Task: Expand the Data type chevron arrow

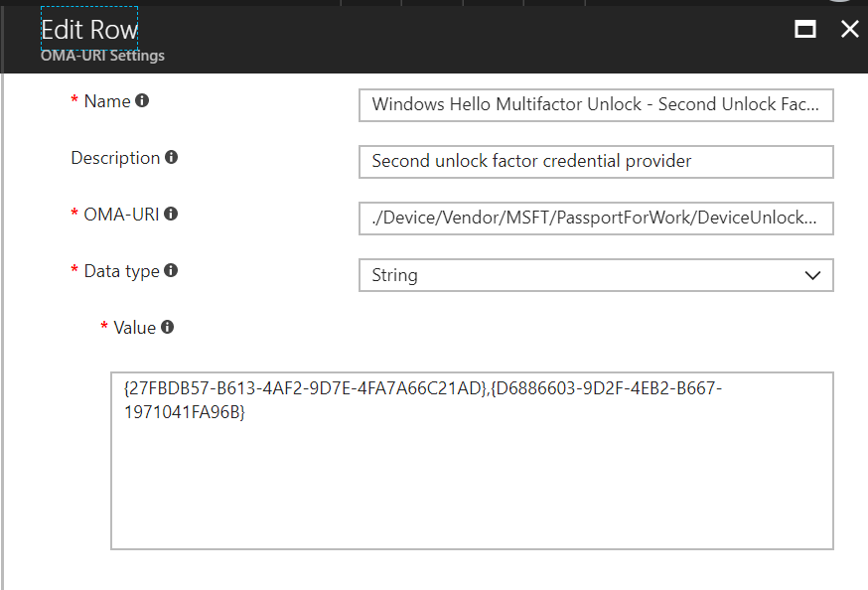Action: (x=811, y=275)
